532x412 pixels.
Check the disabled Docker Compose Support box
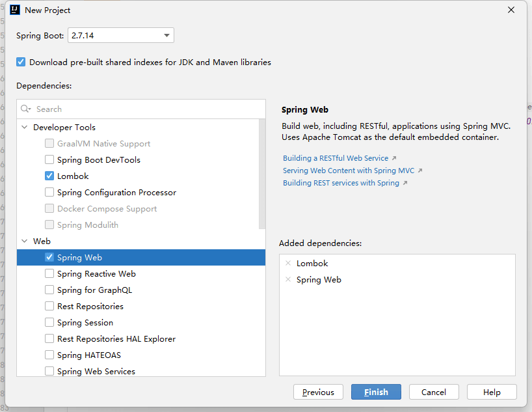[x=49, y=208]
